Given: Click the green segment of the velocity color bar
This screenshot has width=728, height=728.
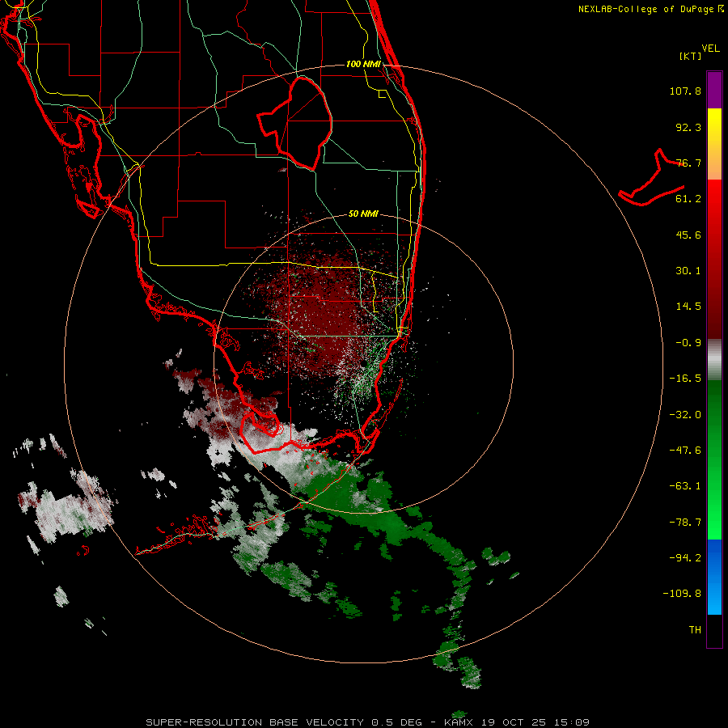Looking at the screenshot, I should point(714,459).
